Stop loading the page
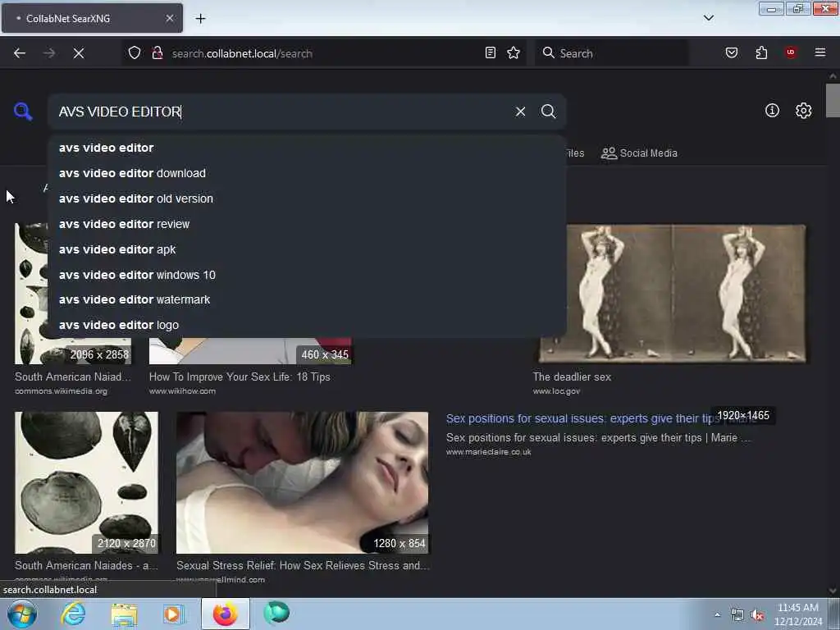The width and height of the screenshot is (840, 630). [79, 53]
